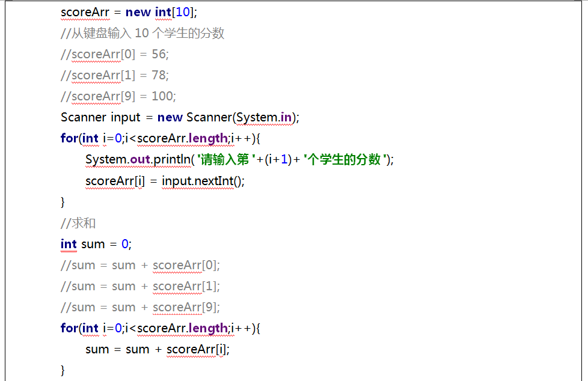The height and width of the screenshot is (381, 588).
Task: Click the for loop header above System.out.println
Action: [161, 139]
